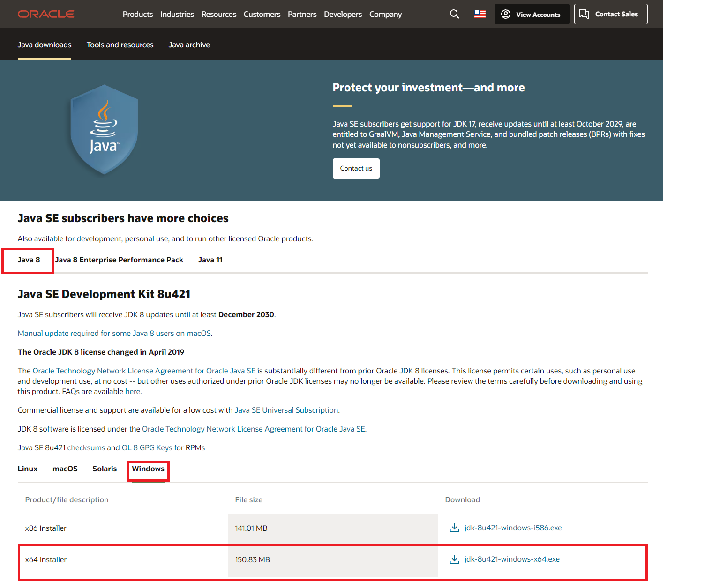Select Java 8 Enterprise Performance Pack tab

tap(119, 260)
